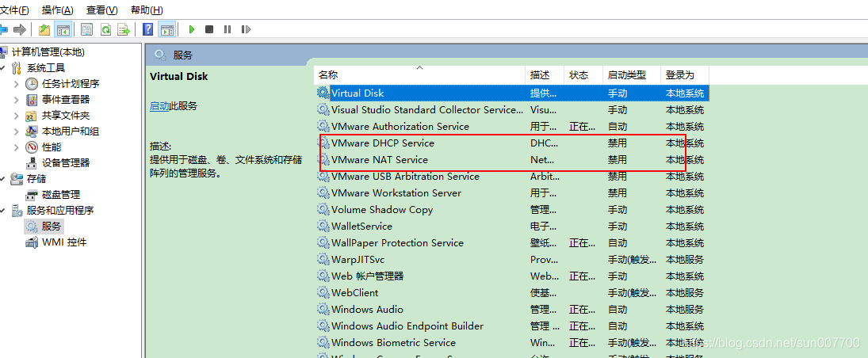Click the Up One Level folder icon
This screenshot has height=358, width=868.
pos(44,29)
